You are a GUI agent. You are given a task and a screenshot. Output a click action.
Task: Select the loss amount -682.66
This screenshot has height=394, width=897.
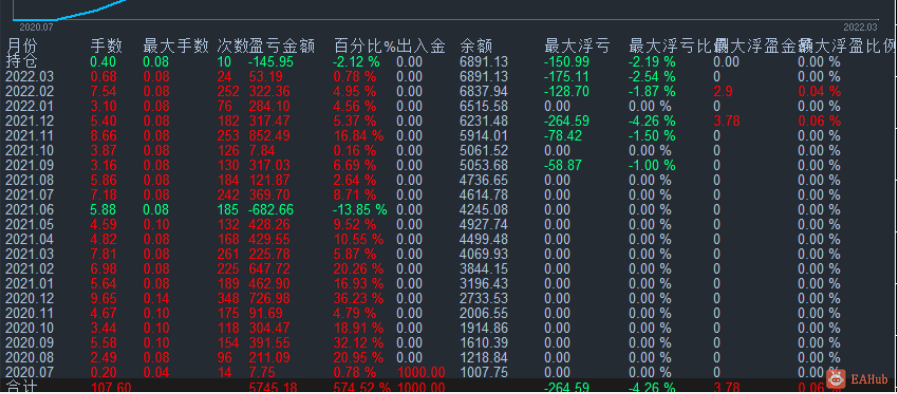click(x=271, y=210)
